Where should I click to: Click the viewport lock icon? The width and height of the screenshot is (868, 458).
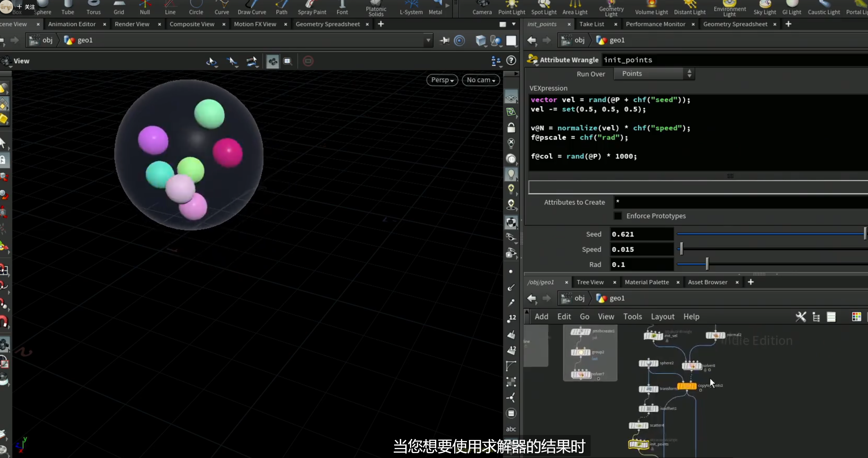pyautogui.click(x=511, y=127)
